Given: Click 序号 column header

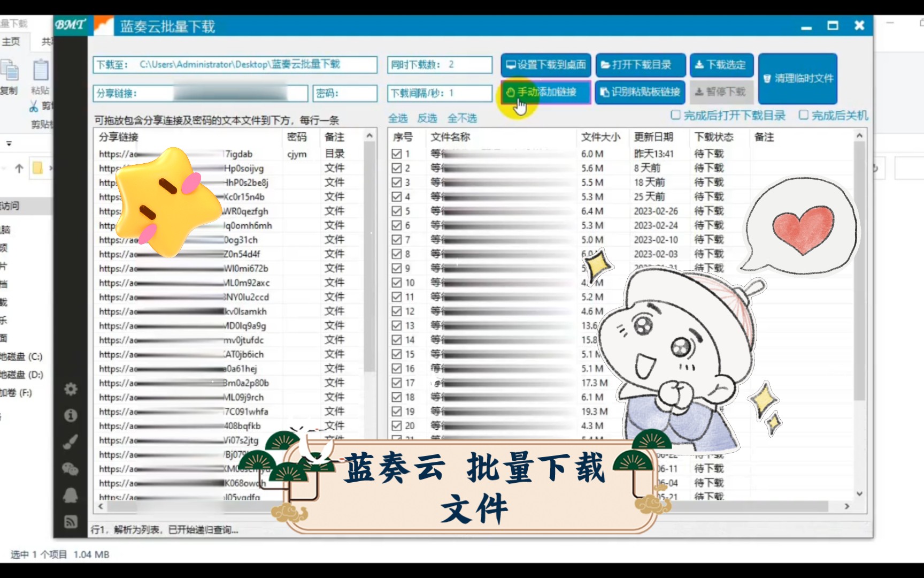Looking at the screenshot, I should coord(403,138).
